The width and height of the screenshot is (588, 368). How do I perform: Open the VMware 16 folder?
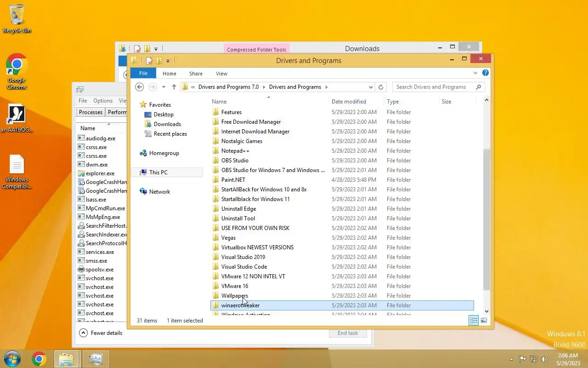click(235, 286)
